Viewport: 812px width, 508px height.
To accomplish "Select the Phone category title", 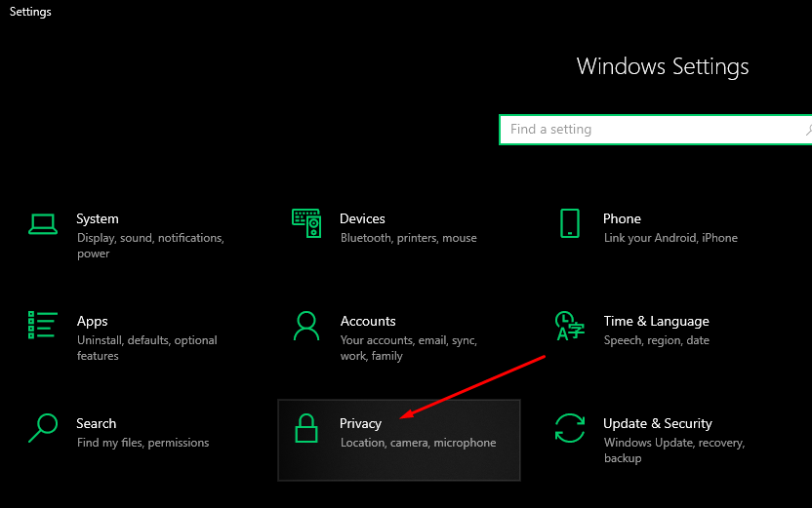I will click(622, 218).
